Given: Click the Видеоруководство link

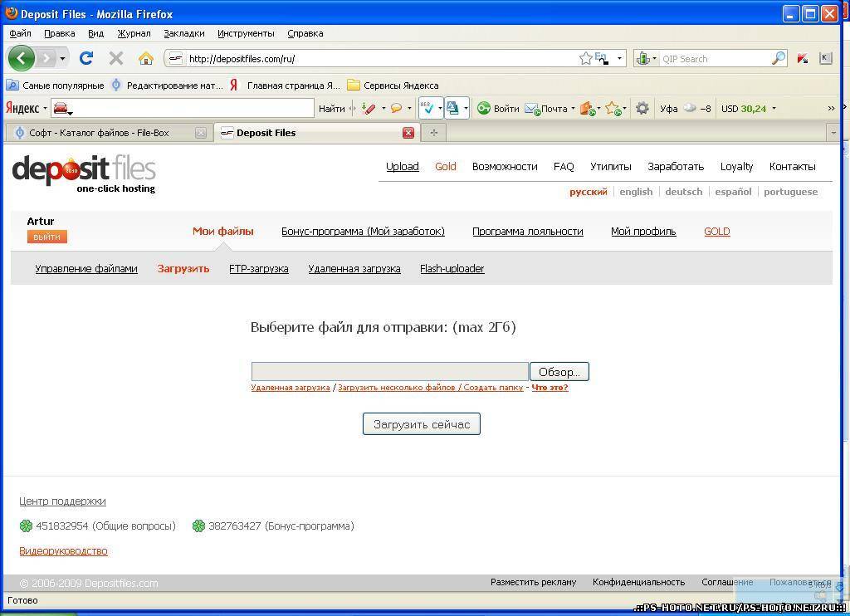Looking at the screenshot, I should pyautogui.click(x=63, y=551).
